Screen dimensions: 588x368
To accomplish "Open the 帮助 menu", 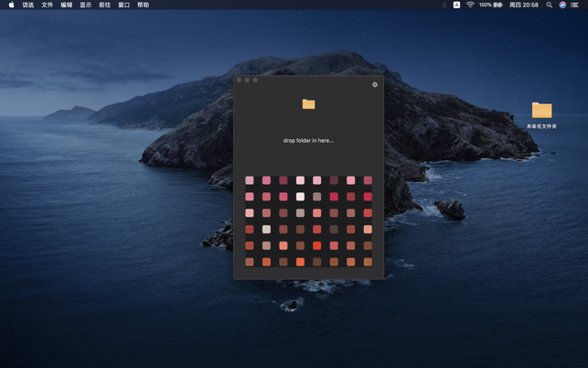I will coord(143,5).
